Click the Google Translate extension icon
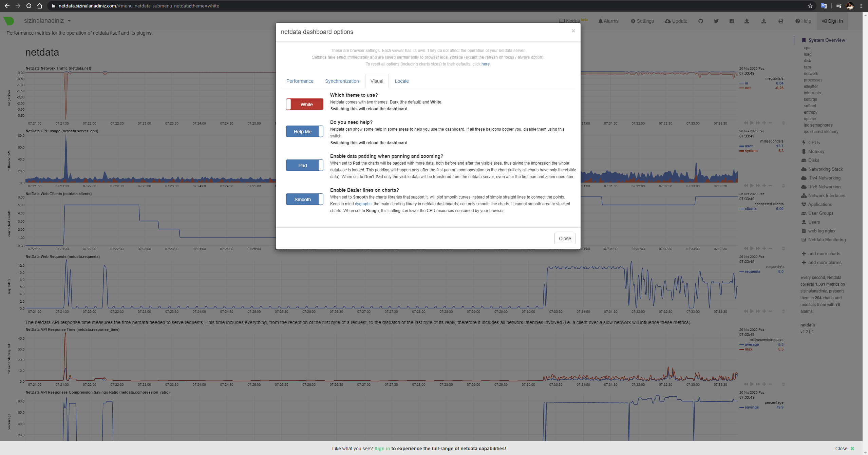The image size is (868, 455). [x=824, y=6]
